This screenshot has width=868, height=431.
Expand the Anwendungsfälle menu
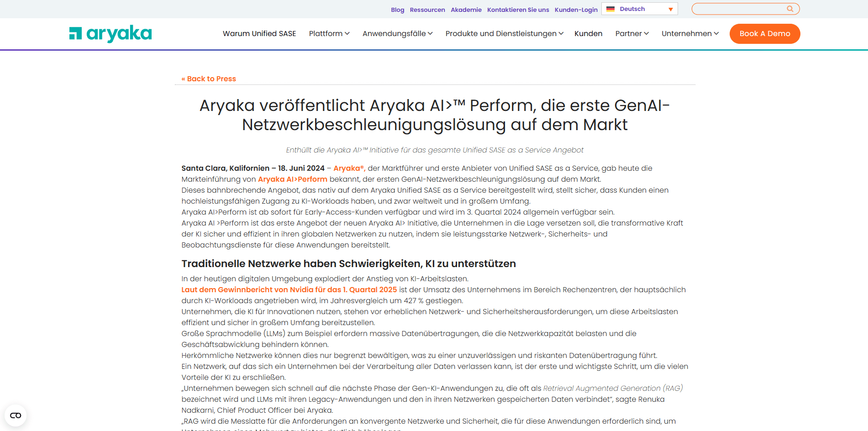click(397, 34)
